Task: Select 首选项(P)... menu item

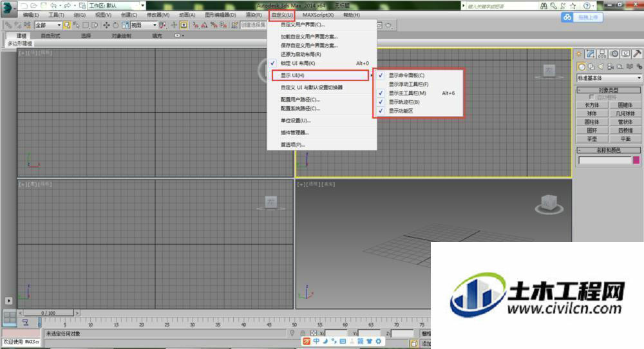Action: coord(322,144)
